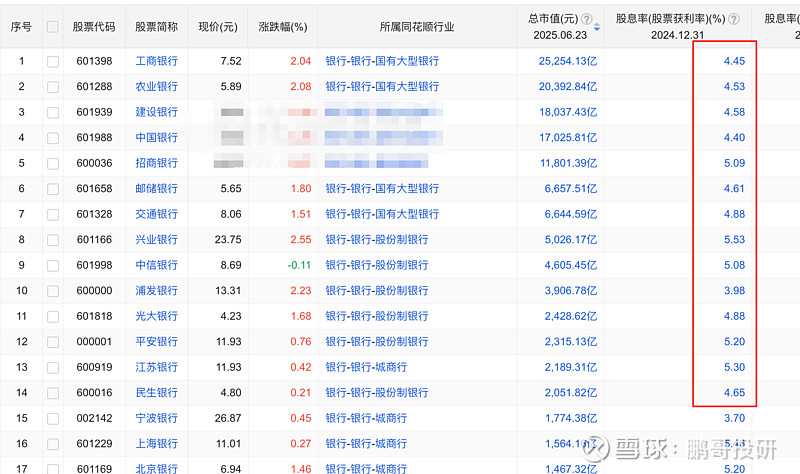This screenshot has height=474, width=800.
Task: Toggle sort arrows on 总市值 column
Action: click(596, 27)
